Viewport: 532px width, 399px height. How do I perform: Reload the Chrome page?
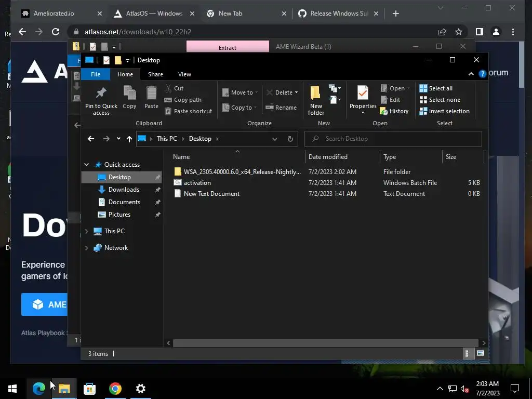point(55,32)
